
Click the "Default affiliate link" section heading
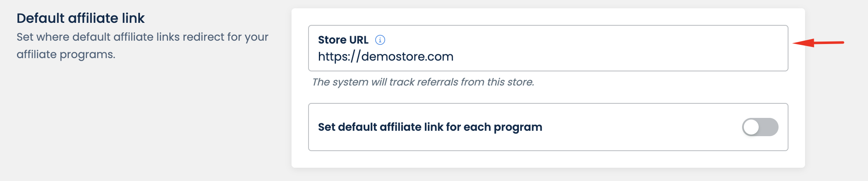point(80,18)
